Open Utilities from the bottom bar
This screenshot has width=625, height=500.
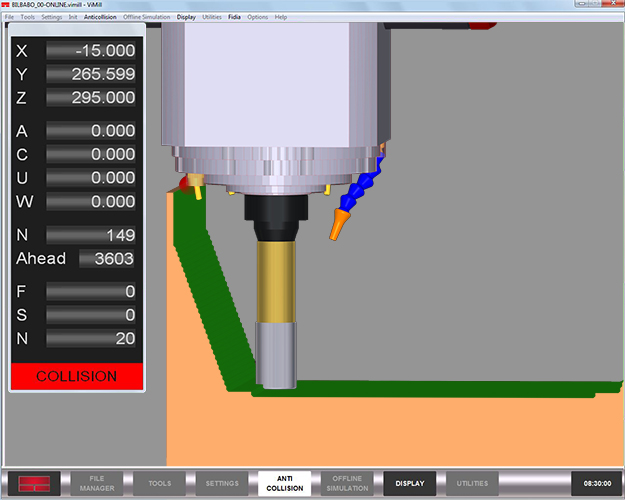click(471, 484)
